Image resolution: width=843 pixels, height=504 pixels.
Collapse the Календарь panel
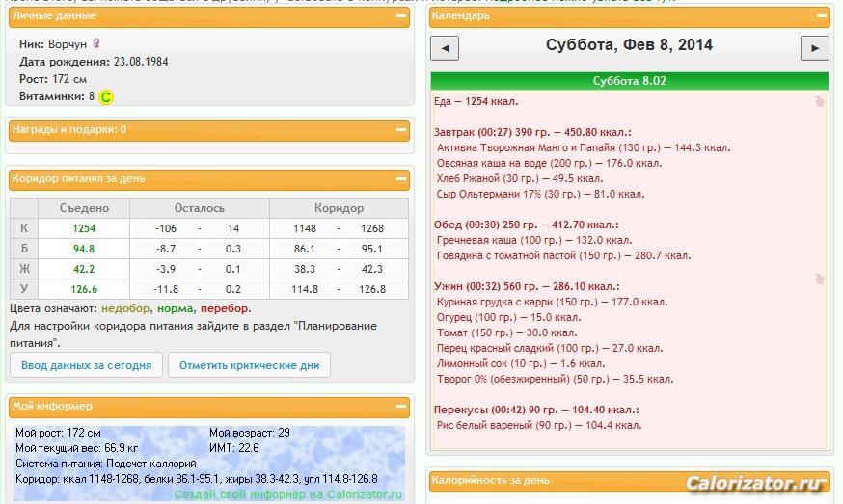click(x=822, y=16)
